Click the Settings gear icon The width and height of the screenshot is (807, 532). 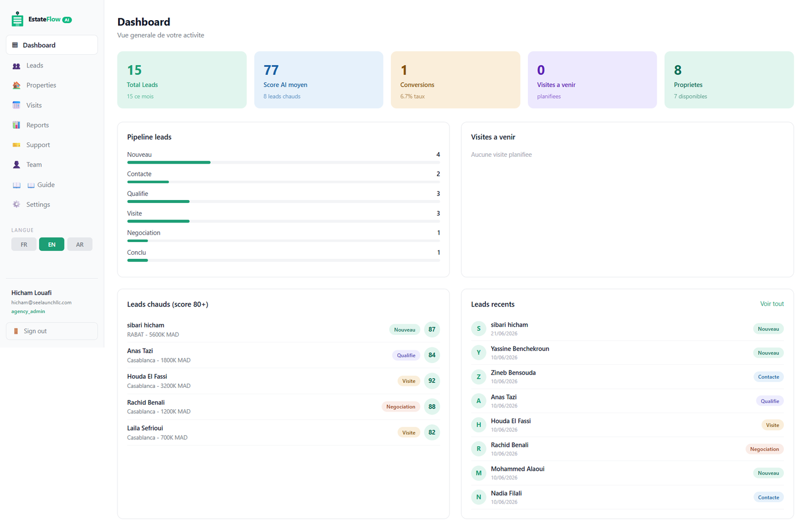(x=16, y=205)
